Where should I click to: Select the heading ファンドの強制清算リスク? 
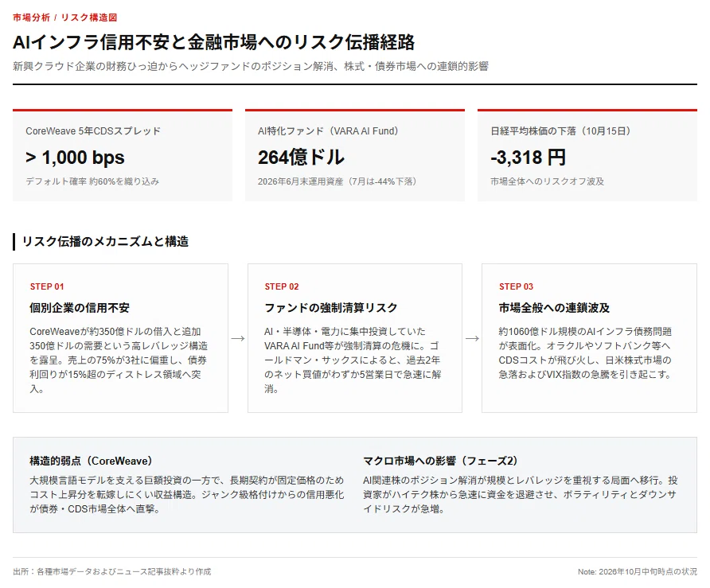(331, 308)
